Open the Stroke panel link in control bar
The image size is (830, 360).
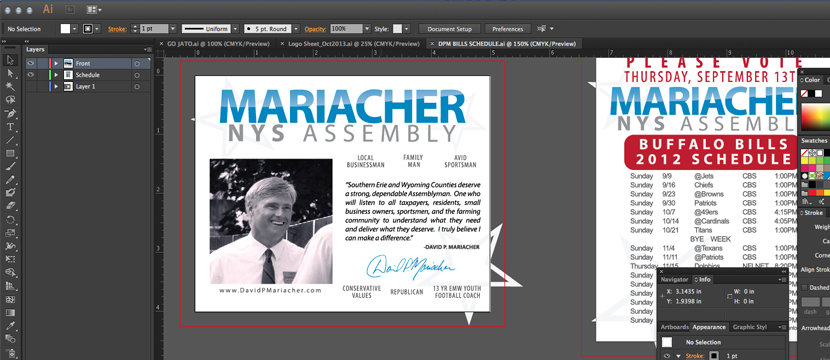click(117, 29)
